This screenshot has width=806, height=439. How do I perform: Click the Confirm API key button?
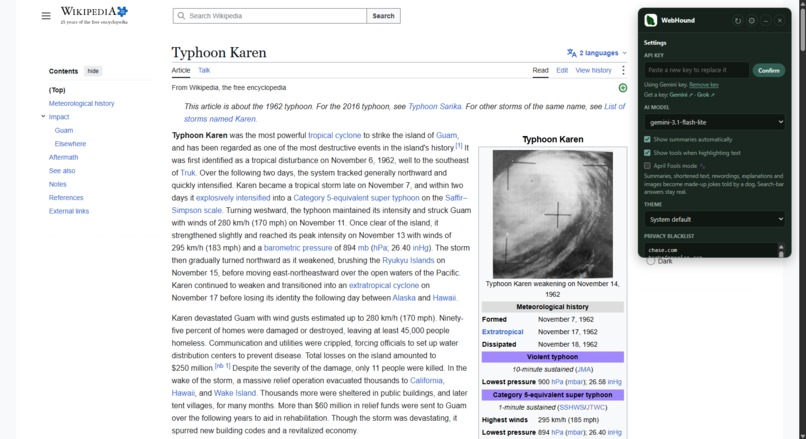pyautogui.click(x=768, y=70)
